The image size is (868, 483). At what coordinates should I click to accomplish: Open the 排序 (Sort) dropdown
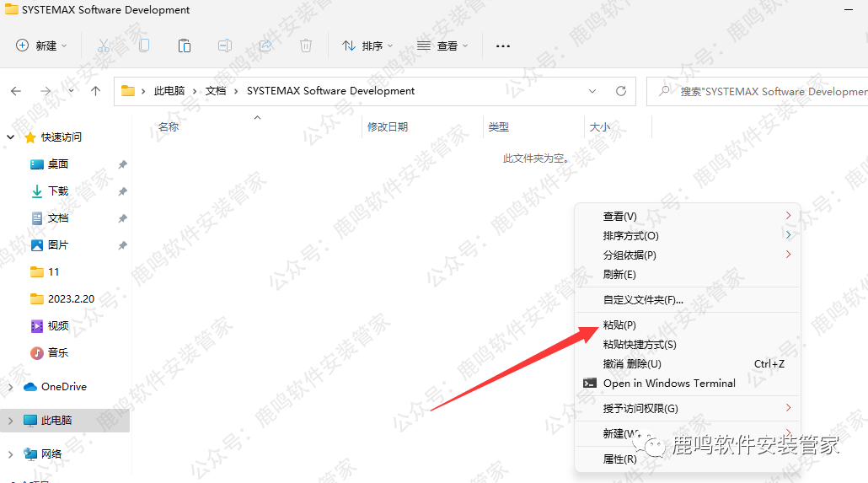(367, 46)
